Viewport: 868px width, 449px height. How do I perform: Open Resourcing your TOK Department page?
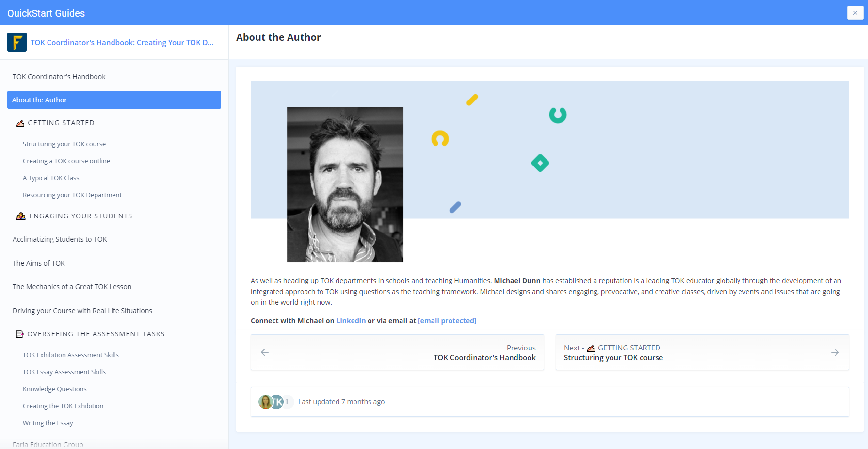point(72,195)
